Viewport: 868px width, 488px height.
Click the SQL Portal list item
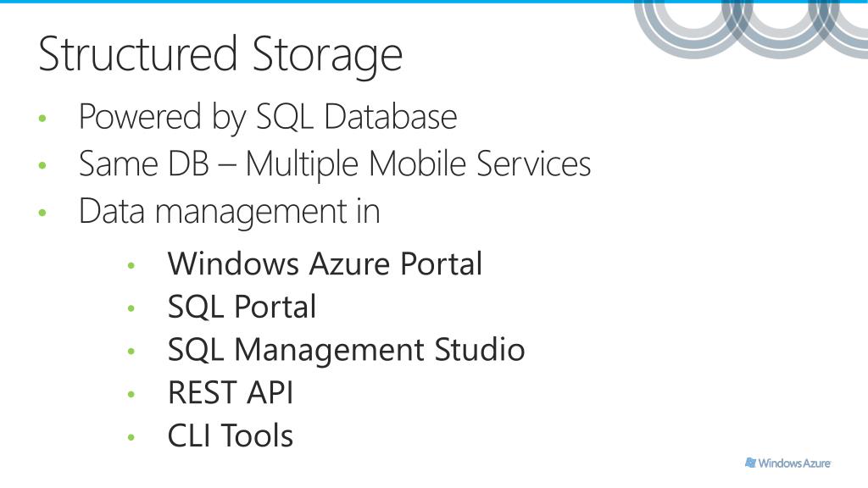coord(242,307)
